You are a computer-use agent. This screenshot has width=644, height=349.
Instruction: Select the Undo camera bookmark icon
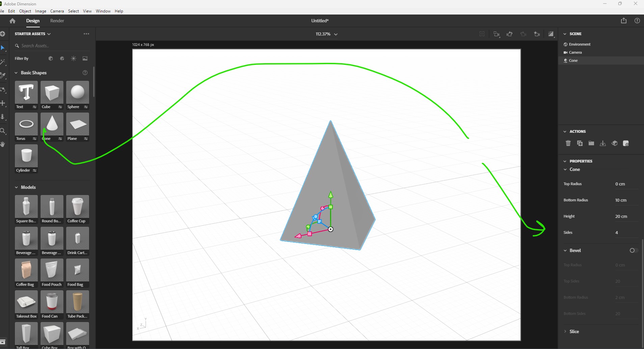pyautogui.click(x=509, y=34)
